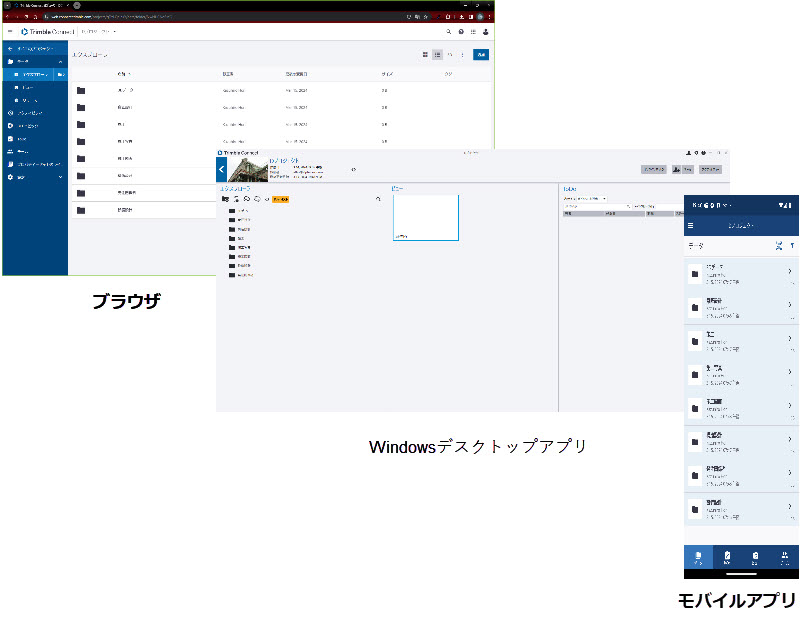Switch the browser explorer to list view
Screen dimensions: 801x630
(x=437, y=55)
